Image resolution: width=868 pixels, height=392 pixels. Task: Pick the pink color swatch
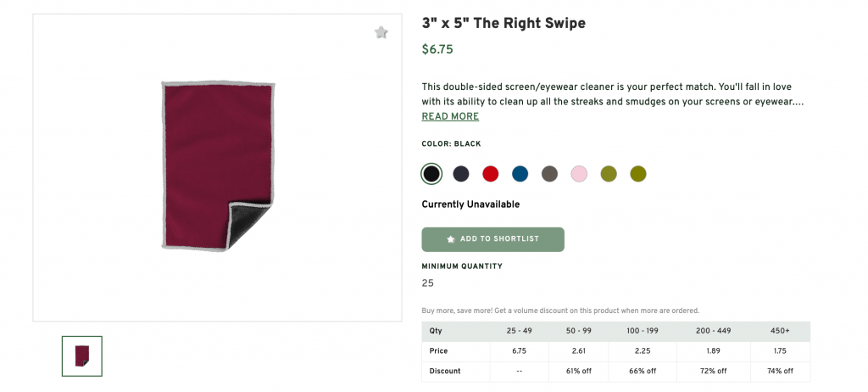point(579,174)
